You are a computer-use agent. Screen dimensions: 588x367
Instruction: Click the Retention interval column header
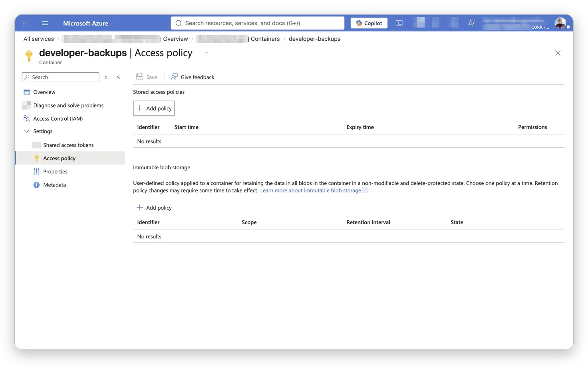pyautogui.click(x=368, y=222)
